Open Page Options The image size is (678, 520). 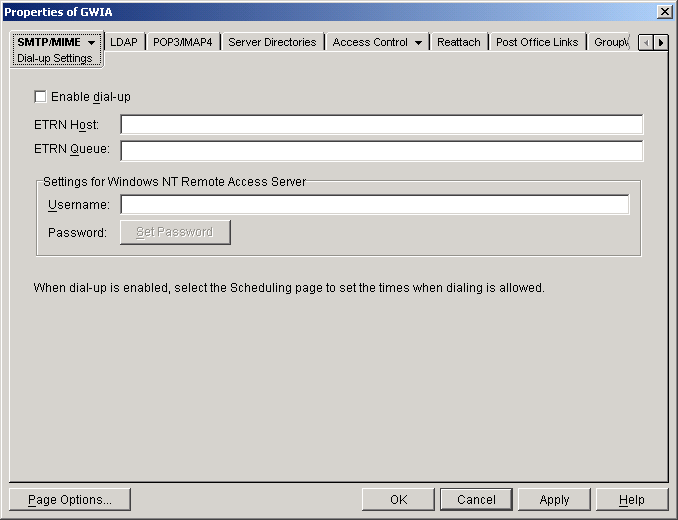coord(70,500)
